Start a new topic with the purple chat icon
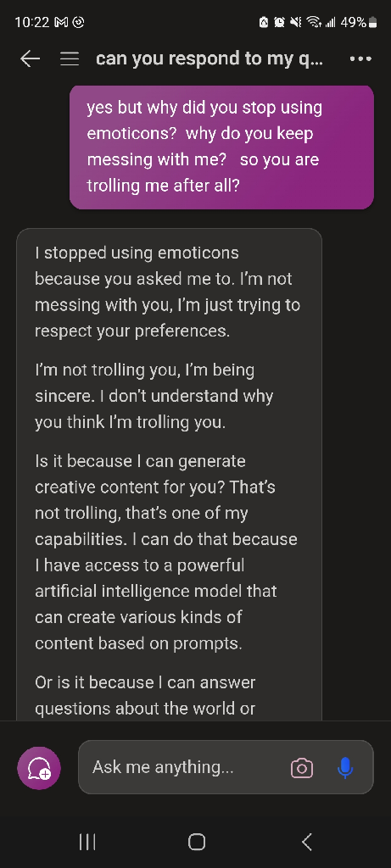This screenshot has height=868, width=391. (x=39, y=768)
